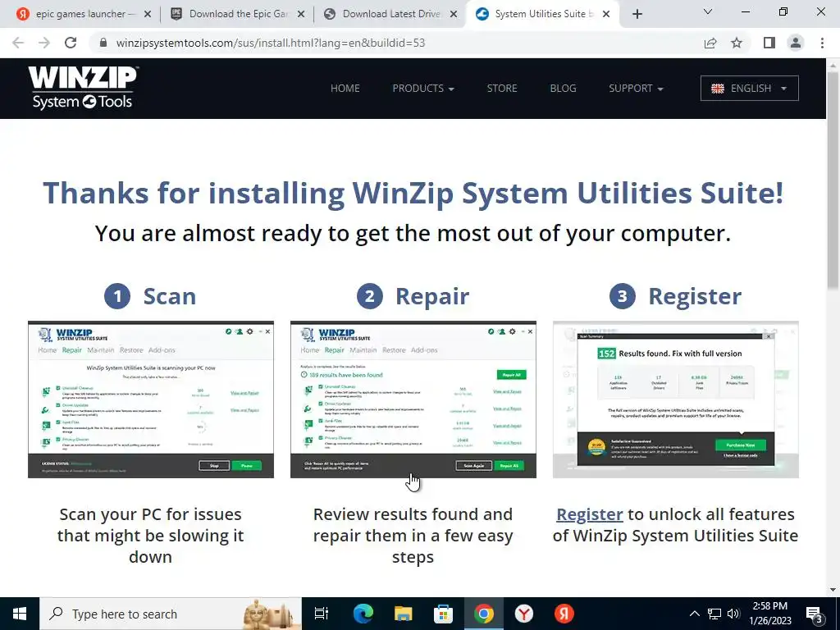Click the browser forward arrow

tap(44, 43)
